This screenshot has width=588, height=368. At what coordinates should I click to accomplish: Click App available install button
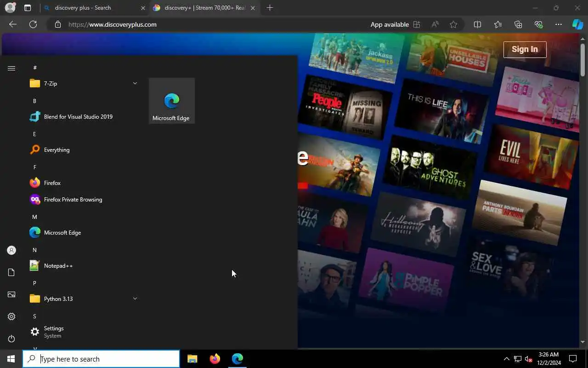point(395,24)
